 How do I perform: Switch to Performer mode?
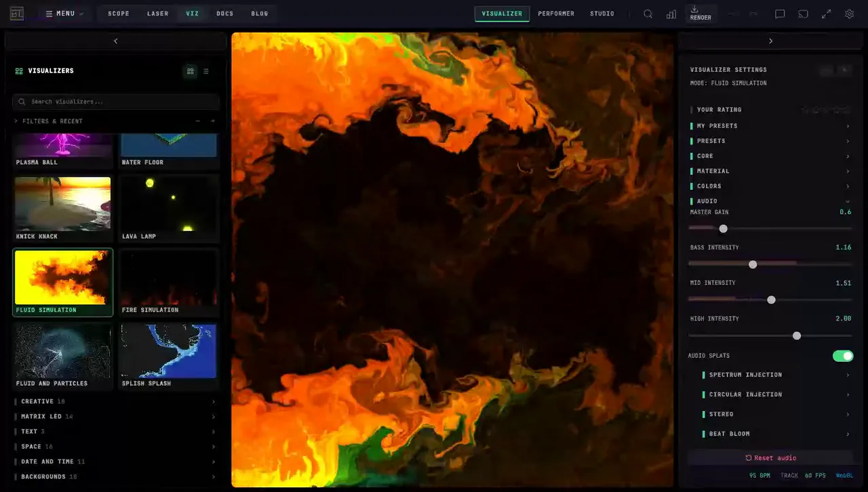pos(556,14)
